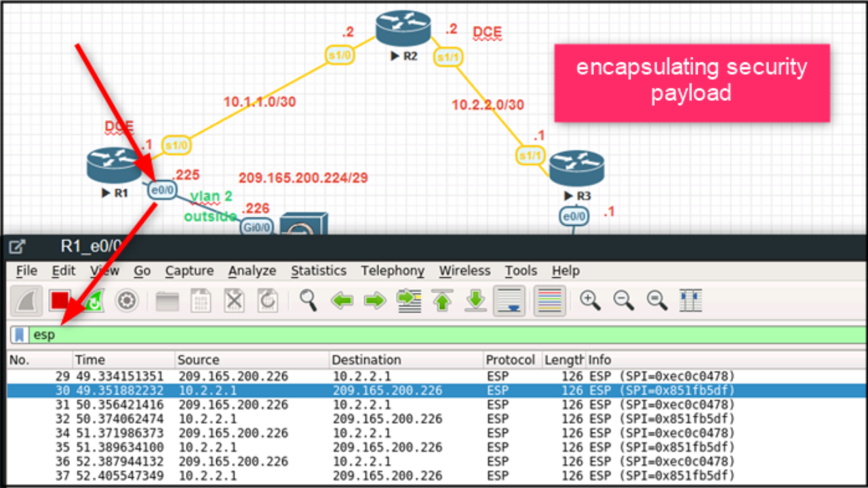The height and width of the screenshot is (488, 868).
Task: Select packet 35 at time 51.389634100
Action: (436, 447)
